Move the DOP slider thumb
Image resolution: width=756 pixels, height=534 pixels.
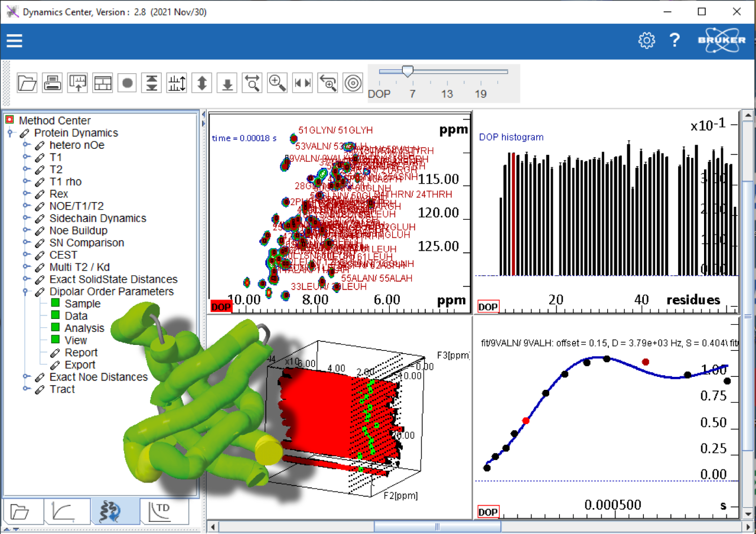408,71
